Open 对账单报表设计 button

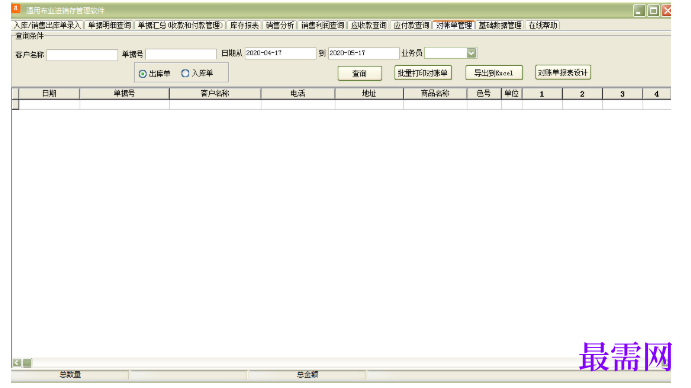pyautogui.click(x=563, y=72)
